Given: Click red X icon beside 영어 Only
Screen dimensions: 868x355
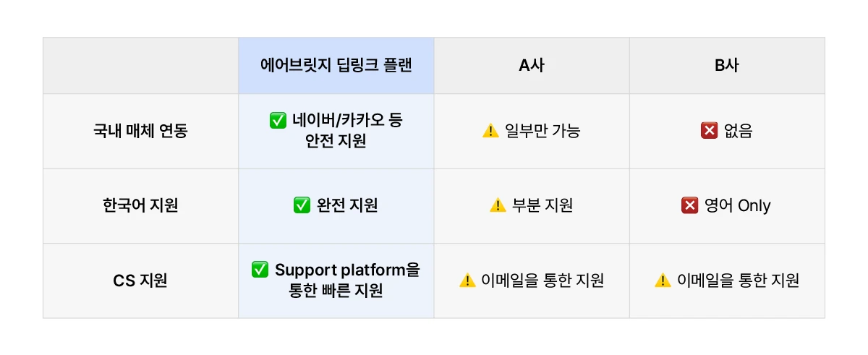Looking at the screenshot, I should coord(689,206).
